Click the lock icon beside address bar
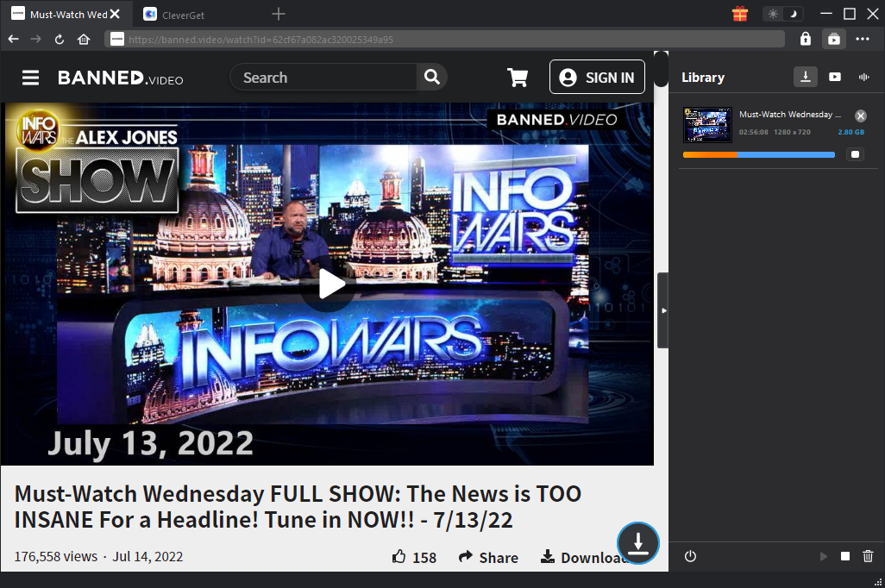The height and width of the screenshot is (588, 885). pos(805,39)
